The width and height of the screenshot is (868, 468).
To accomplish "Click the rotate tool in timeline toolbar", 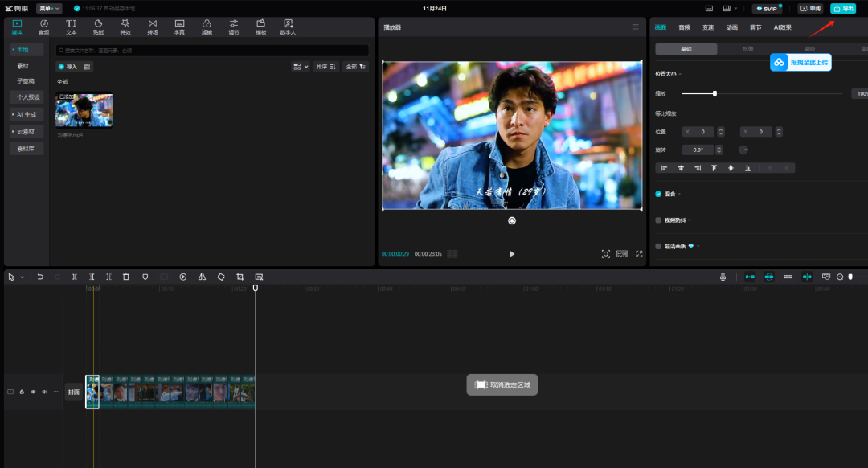I will click(x=221, y=277).
